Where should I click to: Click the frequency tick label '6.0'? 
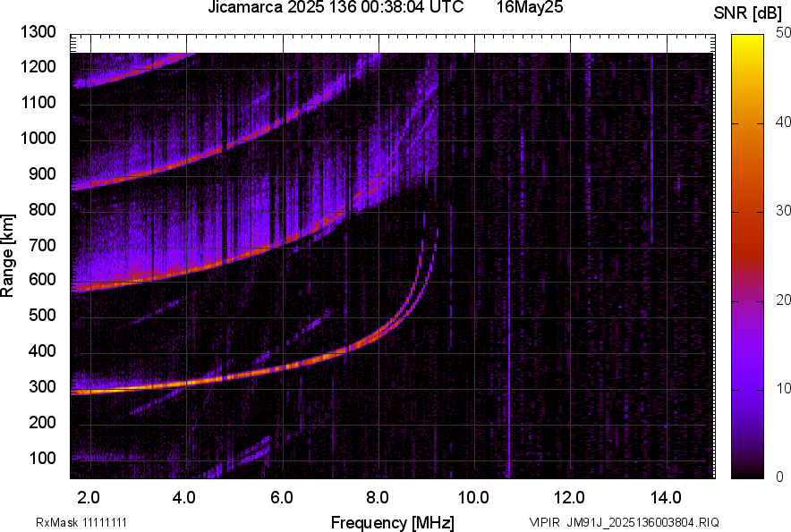click(282, 498)
